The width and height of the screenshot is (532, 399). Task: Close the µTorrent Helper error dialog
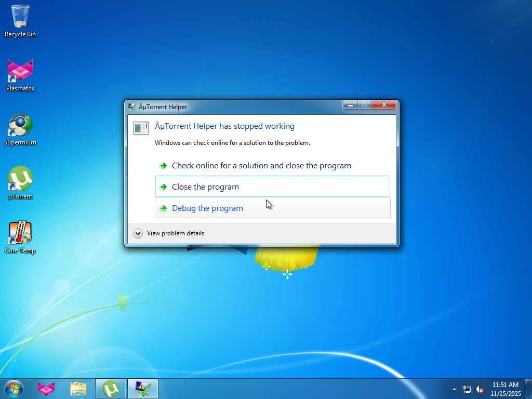[384, 105]
